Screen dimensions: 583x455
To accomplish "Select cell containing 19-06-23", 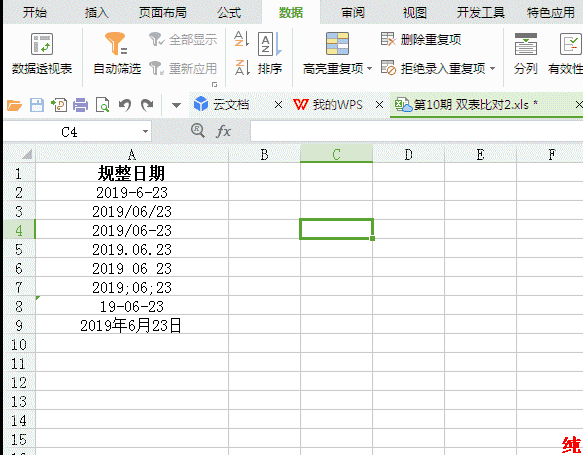I will [x=132, y=306].
